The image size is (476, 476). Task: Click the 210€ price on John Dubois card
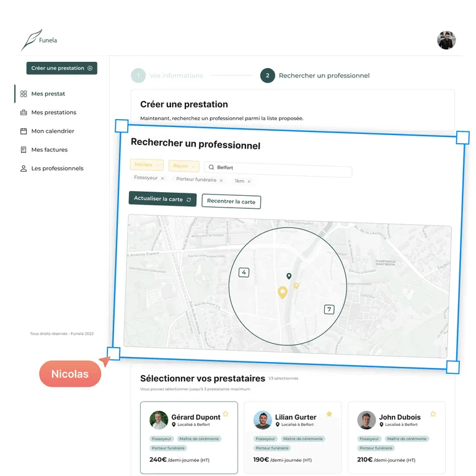click(365, 460)
